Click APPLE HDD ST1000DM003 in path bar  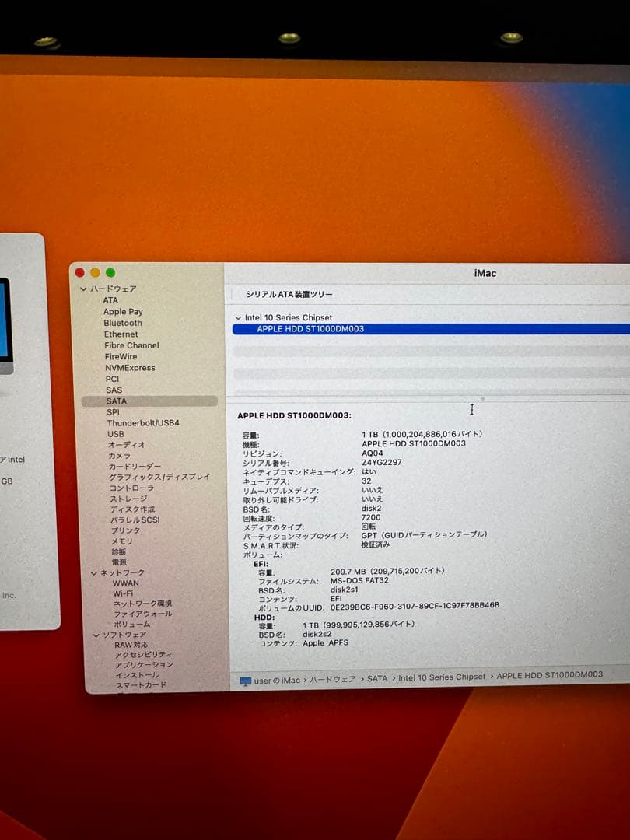coord(550,675)
